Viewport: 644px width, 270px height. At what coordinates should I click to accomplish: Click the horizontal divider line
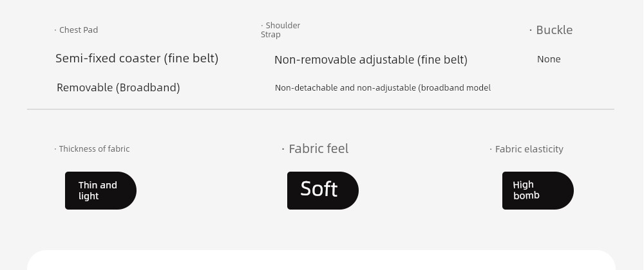pos(321,109)
